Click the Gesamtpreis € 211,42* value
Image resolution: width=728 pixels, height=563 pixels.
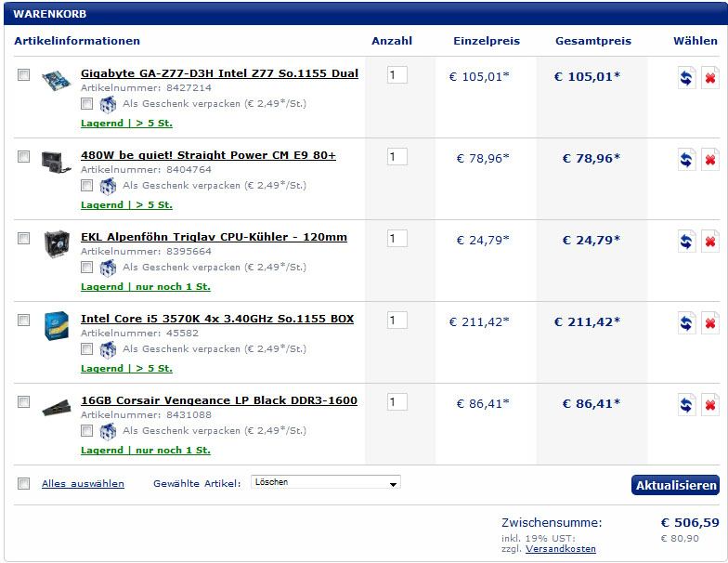[x=587, y=321]
